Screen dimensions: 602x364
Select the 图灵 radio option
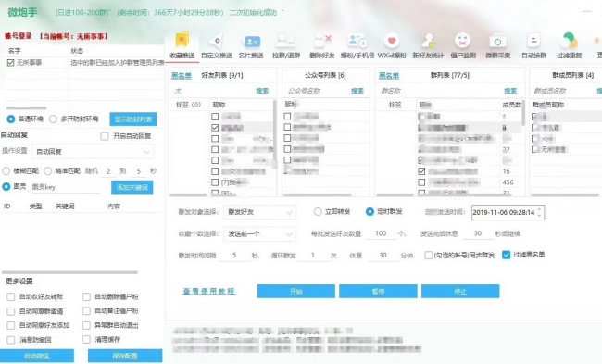(6, 187)
